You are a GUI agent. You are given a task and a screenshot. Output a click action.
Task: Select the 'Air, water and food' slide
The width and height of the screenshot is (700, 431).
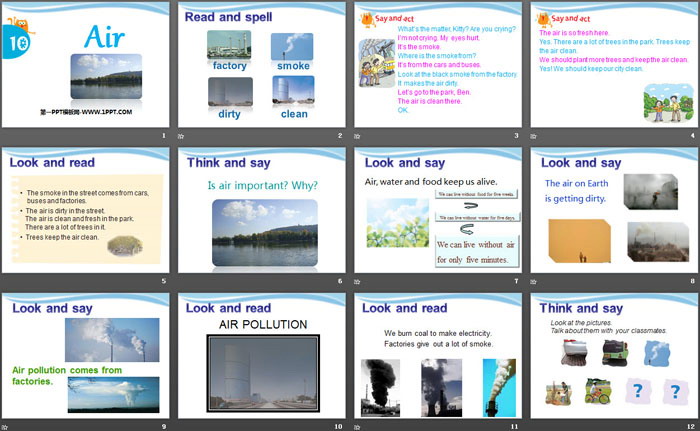[438, 210]
